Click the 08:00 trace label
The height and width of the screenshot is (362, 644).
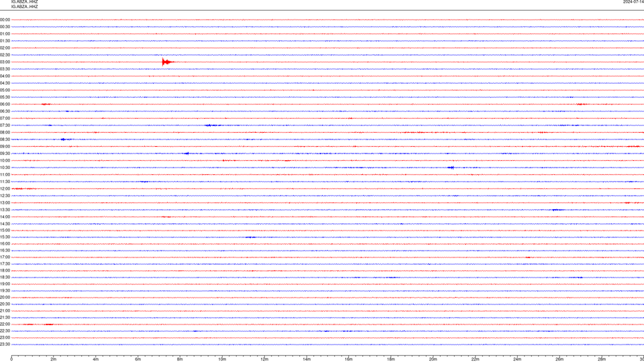[5, 133]
